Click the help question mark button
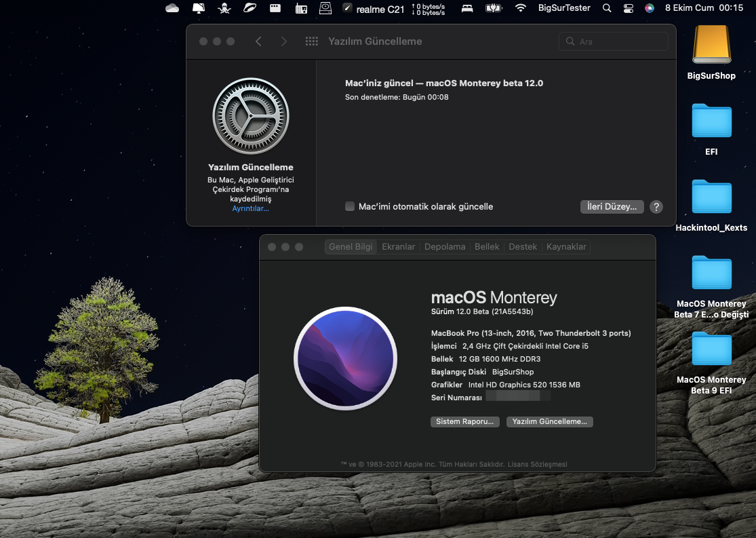 click(x=656, y=207)
